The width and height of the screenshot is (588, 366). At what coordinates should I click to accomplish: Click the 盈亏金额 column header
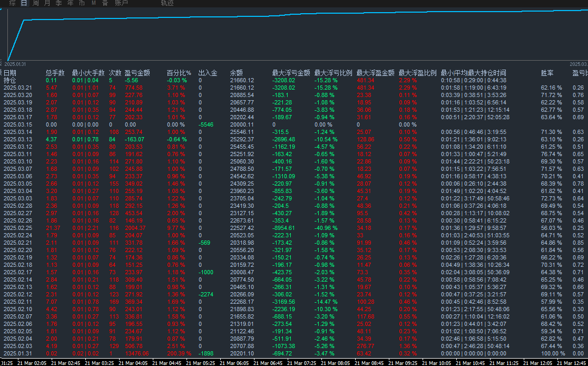click(x=138, y=73)
